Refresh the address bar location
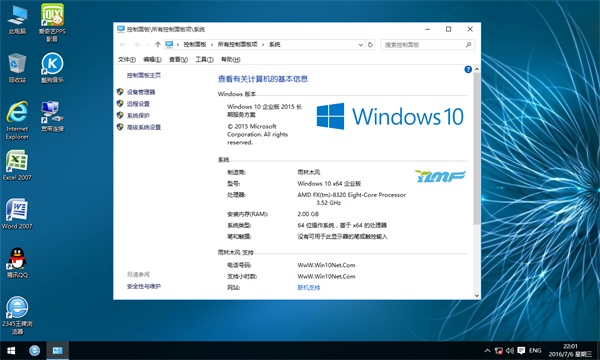This screenshot has width=600, height=360. coord(370,45)
